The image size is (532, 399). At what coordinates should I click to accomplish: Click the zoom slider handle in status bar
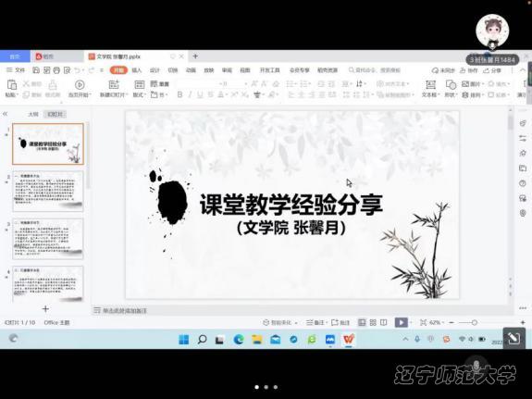click(475, 322)
